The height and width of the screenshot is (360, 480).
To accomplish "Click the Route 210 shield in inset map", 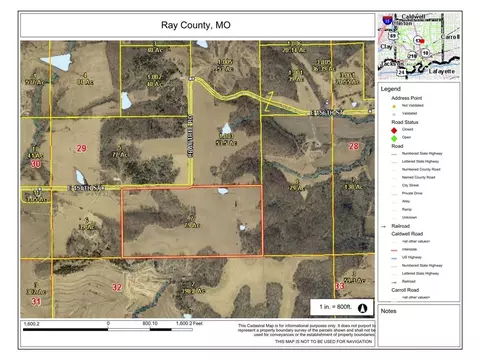I will pyautogui.click(x=413, y=56).
